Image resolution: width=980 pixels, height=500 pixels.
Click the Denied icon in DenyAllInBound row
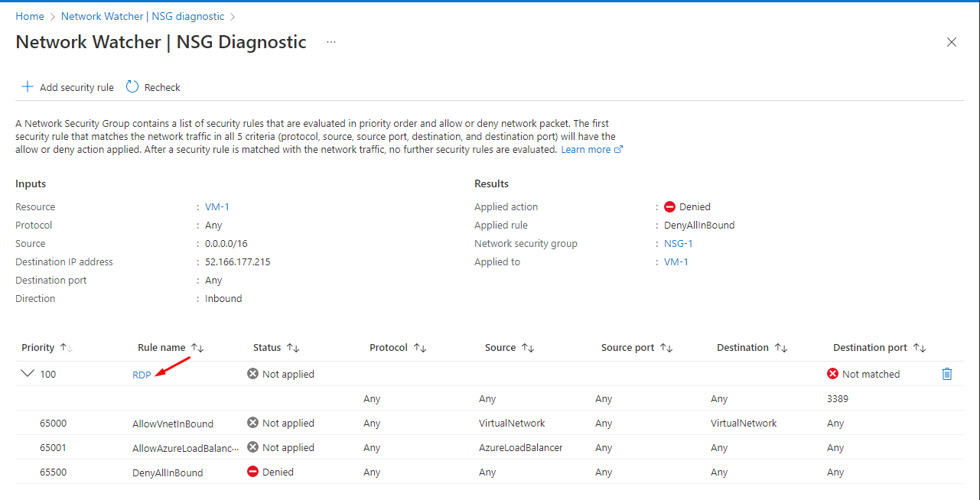pyautogui.click(x=253, y=472)
